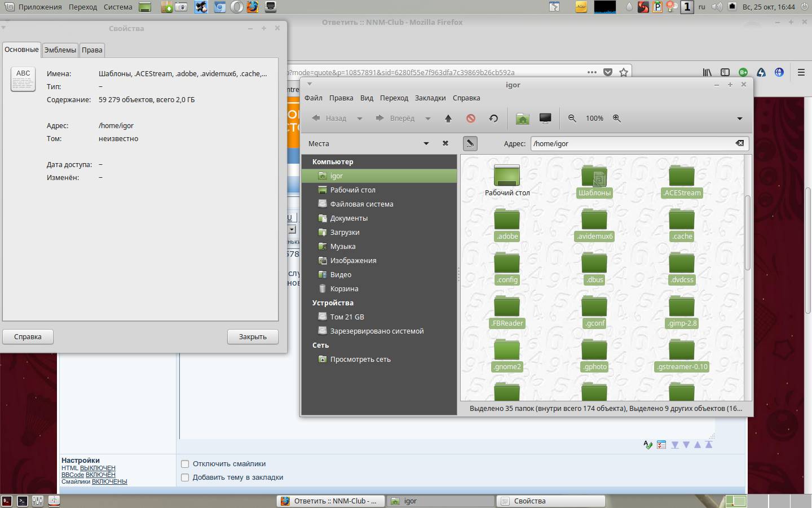Reload the current folder view

point(493,119)
